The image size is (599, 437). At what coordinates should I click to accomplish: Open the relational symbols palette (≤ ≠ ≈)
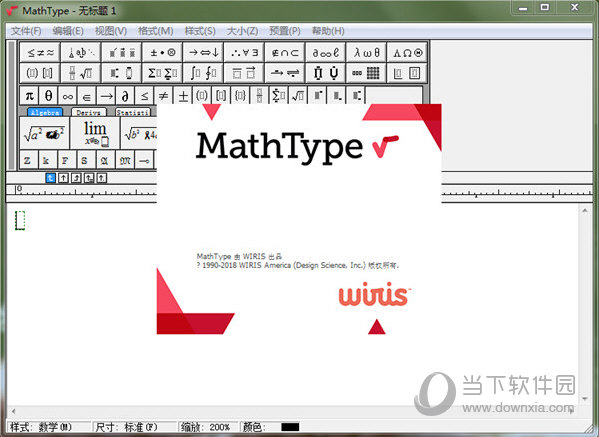pyautogui.click(x=40, y=52)
